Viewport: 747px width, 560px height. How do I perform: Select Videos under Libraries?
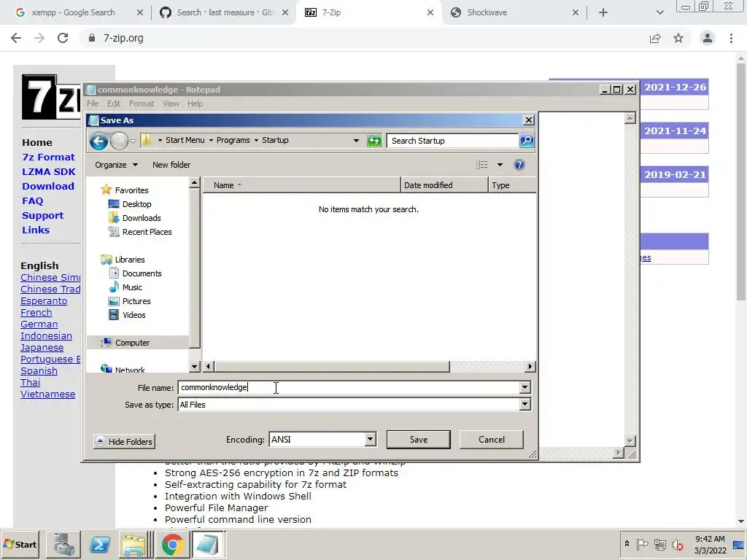[x=134, y=315]
